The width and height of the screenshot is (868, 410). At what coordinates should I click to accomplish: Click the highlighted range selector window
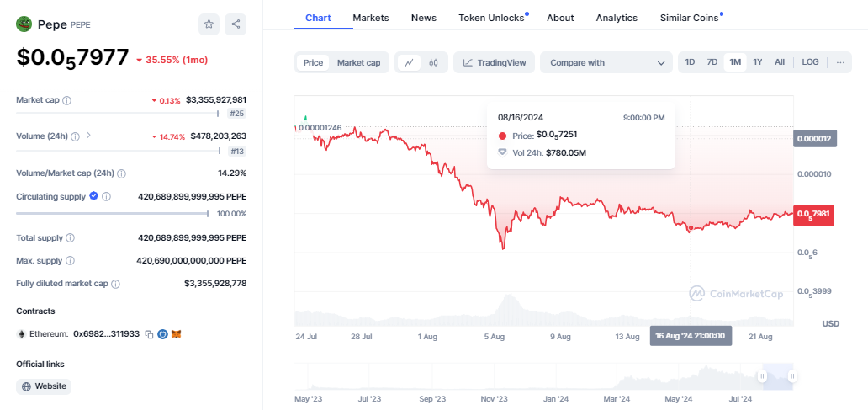778,377
